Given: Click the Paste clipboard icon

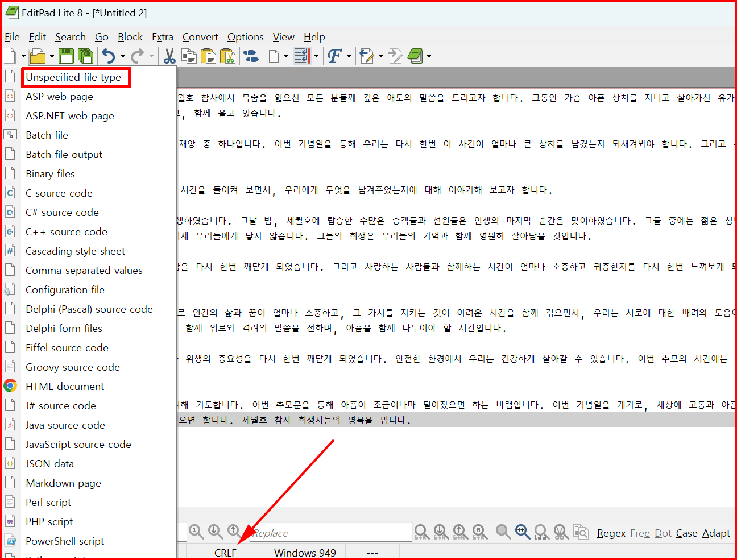Looking at the screenshot, I should [208, 56].
